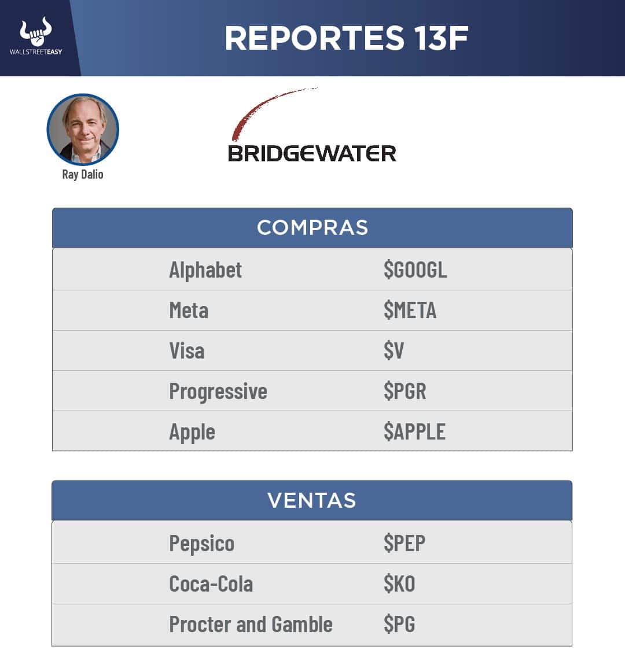Image resolution: width=625 pixels, height=672 pixels.
Task: Click the Bridgewater logo
Action: click(x=312, y=153)
